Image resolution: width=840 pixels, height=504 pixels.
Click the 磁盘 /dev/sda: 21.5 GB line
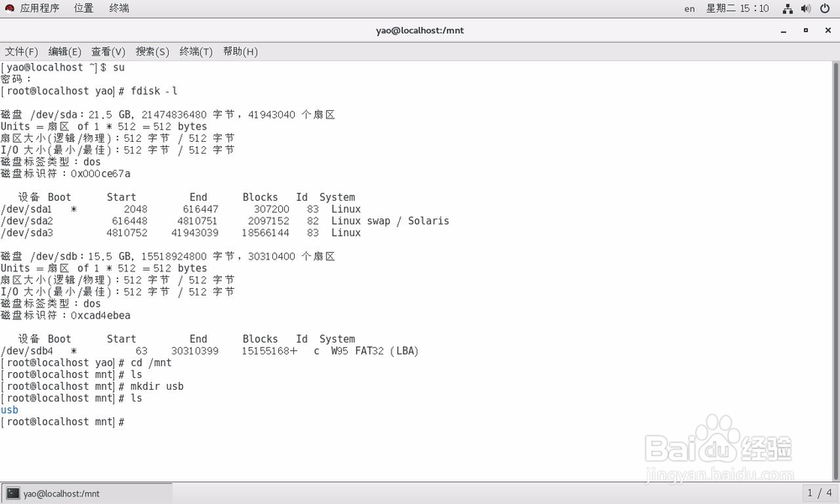(168, 114)
